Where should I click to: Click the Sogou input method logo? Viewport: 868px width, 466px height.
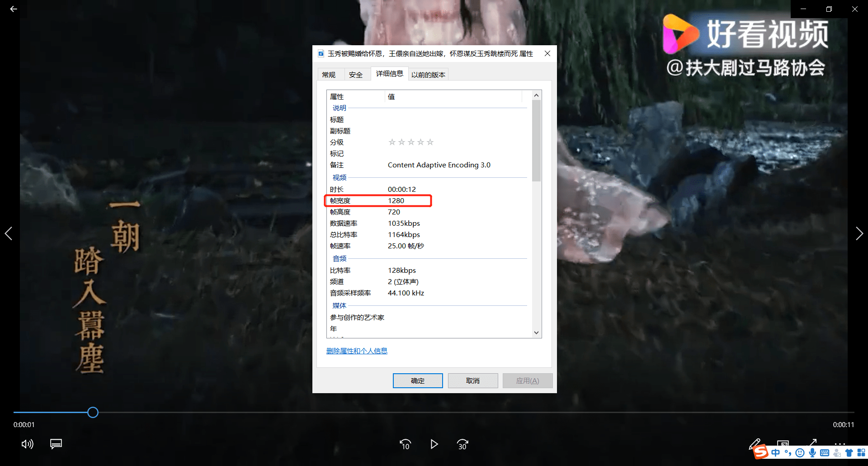pyautogui.click(x=761, y=452)
